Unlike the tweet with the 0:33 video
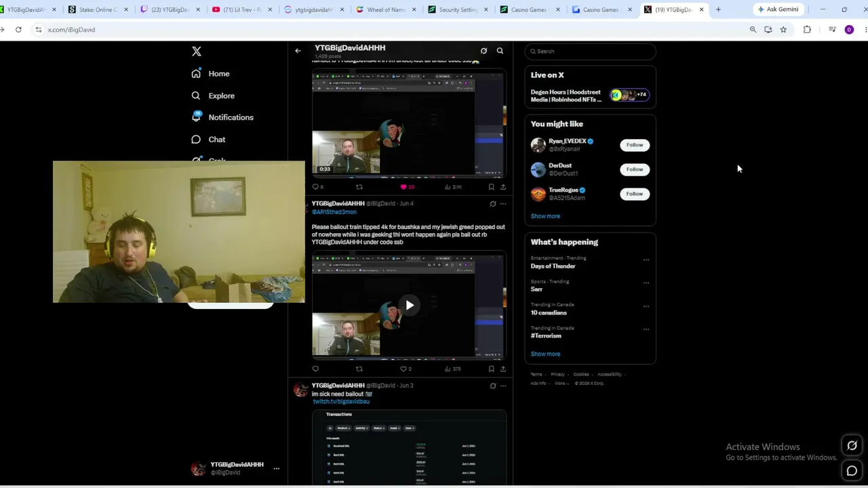The height and width of the screenshot is (488, 868). click(x=407, y=187)
